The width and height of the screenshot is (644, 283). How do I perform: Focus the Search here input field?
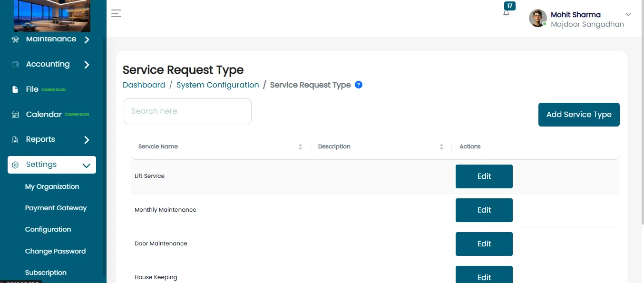[187, 111]
